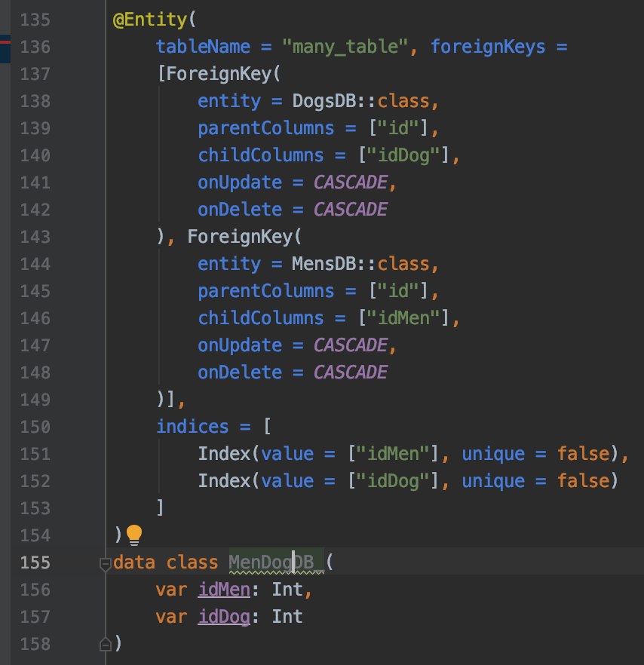Screen dimensions: 644x665
Task: Click CASCADE on line 141 onUpdate
Action: point(351,182)
